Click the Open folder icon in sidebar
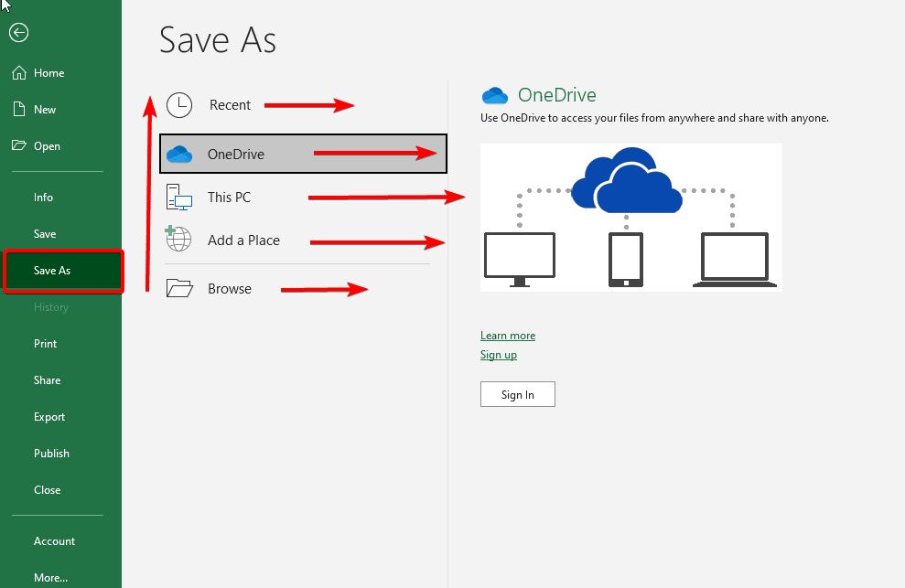This screenshot has height=588, width=905. pos(19,145)
